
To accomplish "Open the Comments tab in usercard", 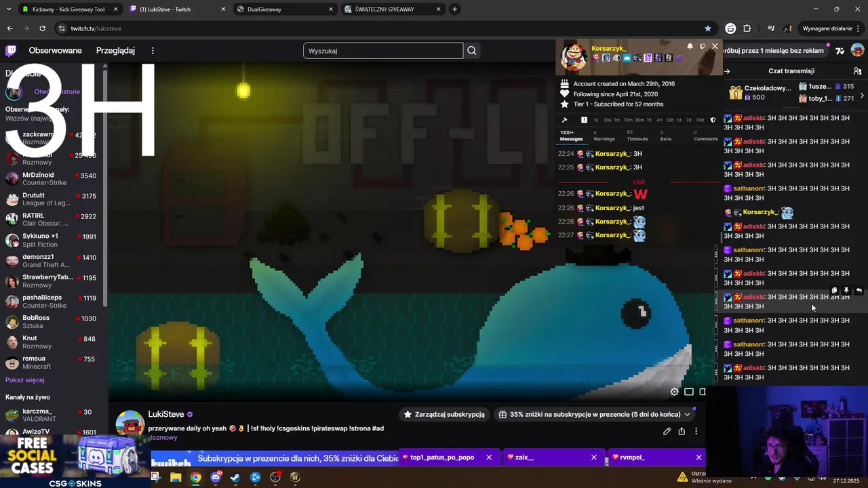I will coord(705,136).
